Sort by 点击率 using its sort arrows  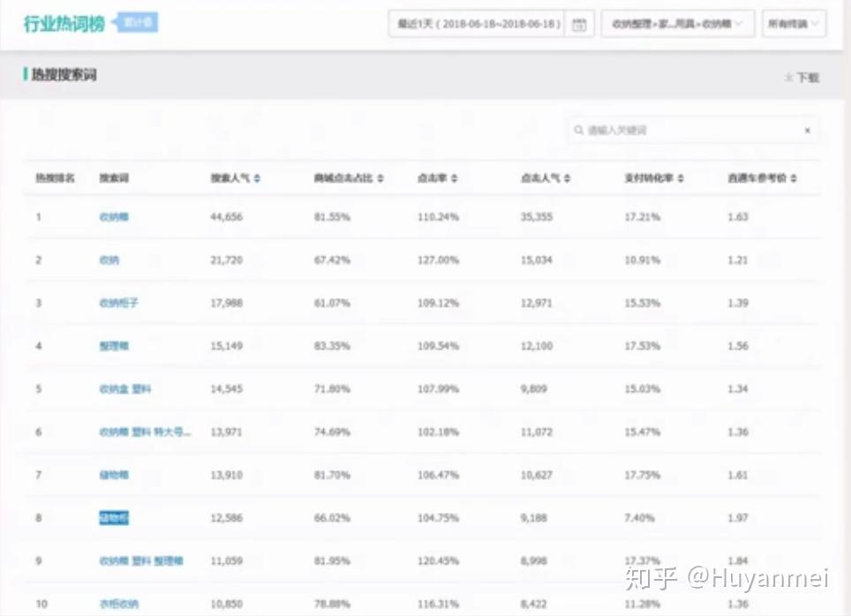click(455, 178)
